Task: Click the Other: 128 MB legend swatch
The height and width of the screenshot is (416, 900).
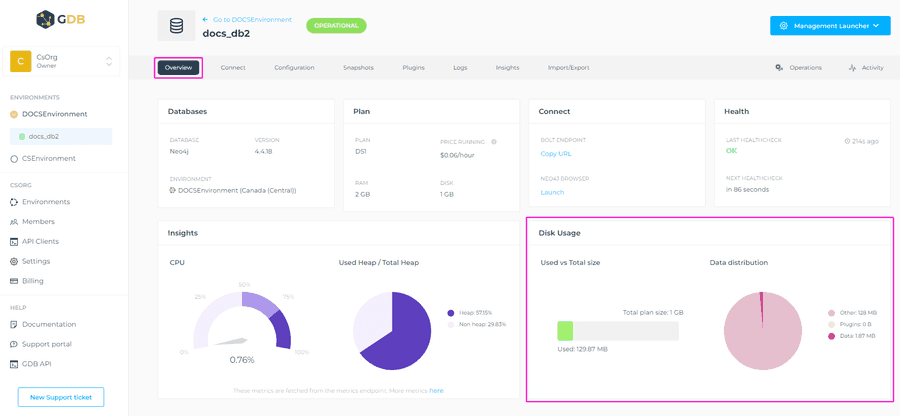Action: tap(831, 313)
